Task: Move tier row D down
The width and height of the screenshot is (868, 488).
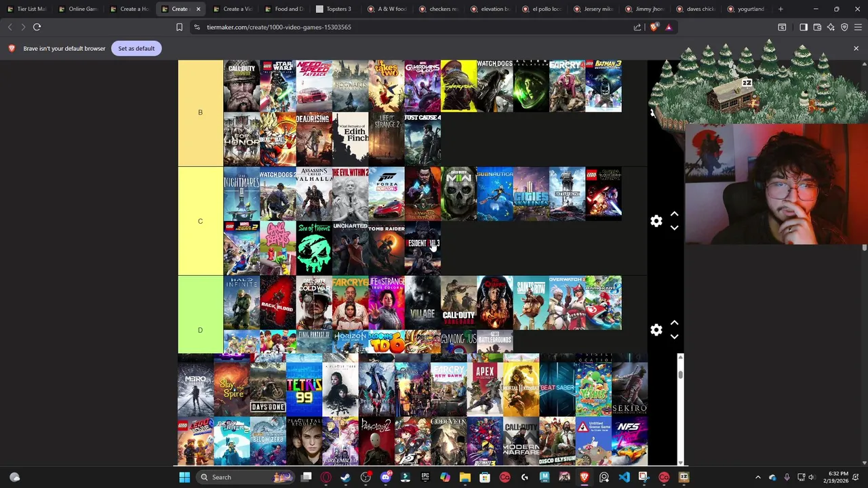Action: [674, 337]
